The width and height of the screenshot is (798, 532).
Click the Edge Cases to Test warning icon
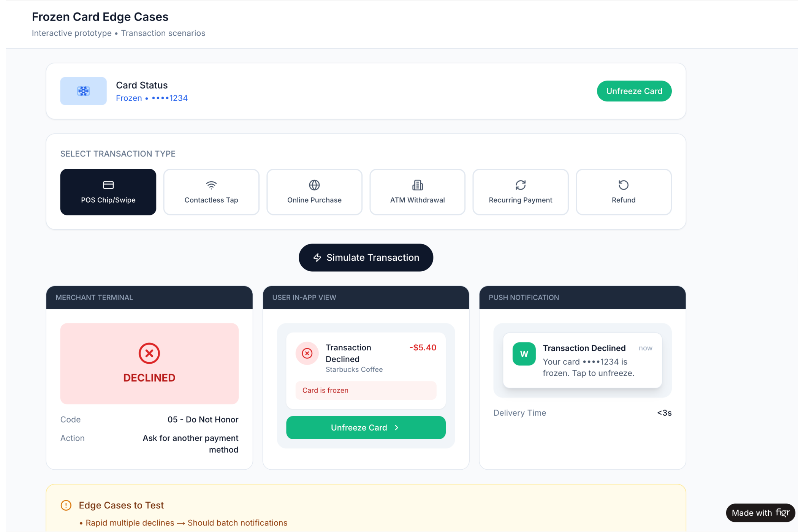click(66, 505)
